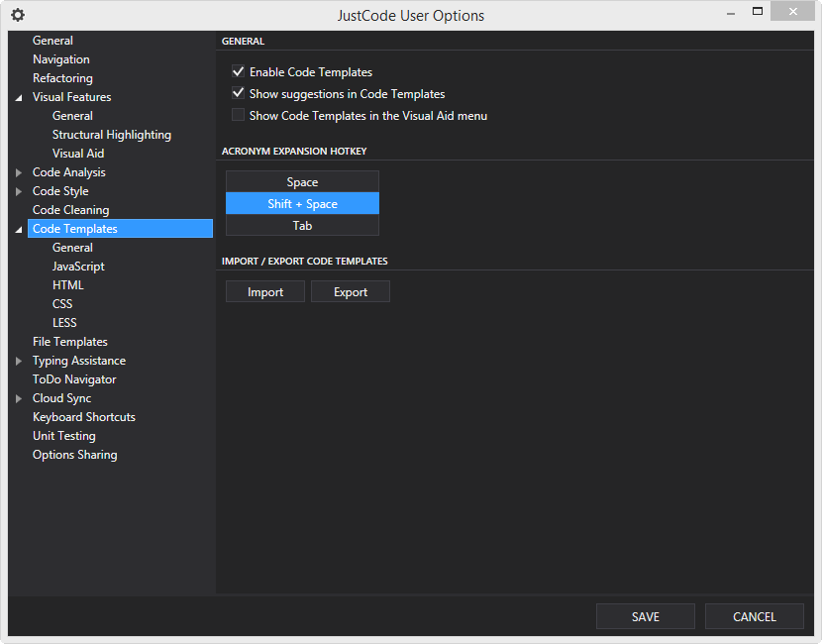The width and height of the screenshot is (822, 644).
Task: Enable Show Code Templates in Visual Aid menu
Action: [x=238, y=115]
